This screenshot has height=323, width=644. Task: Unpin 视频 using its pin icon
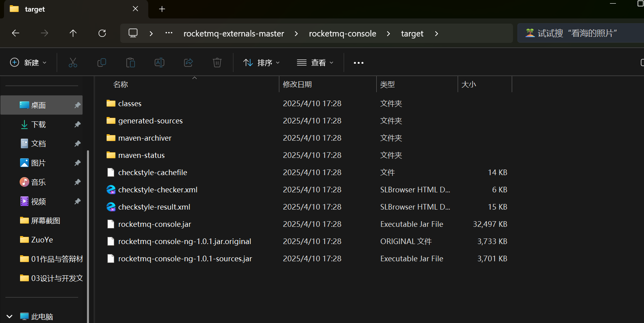coord(77,201)
